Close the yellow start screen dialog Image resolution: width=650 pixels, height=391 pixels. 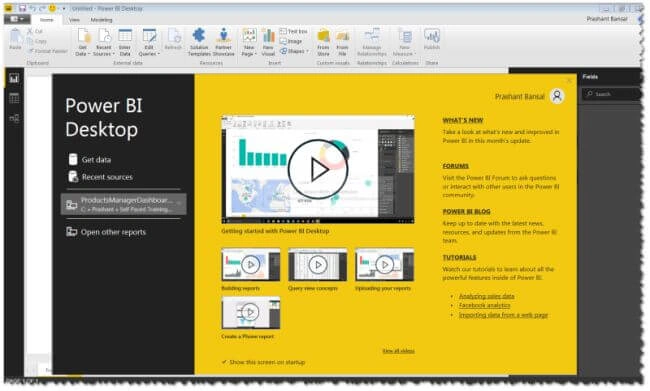click(x=570, y=80)
